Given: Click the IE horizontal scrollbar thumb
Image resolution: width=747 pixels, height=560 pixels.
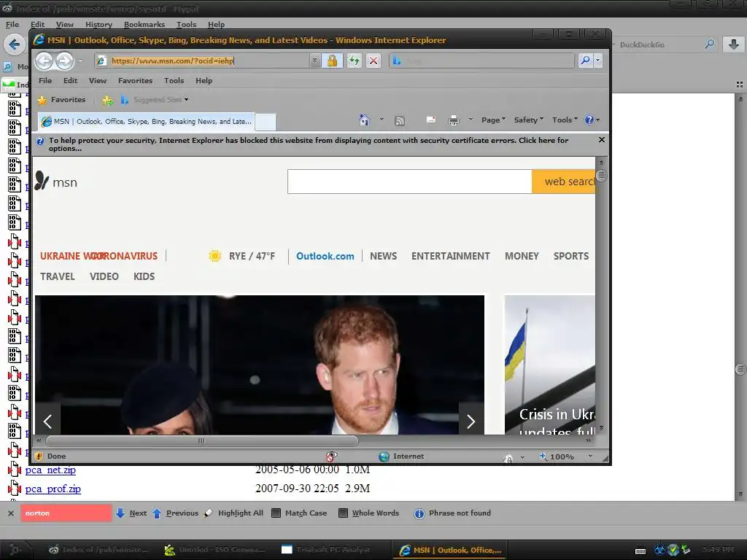Looking at the screenshot, I should (201, 441).
